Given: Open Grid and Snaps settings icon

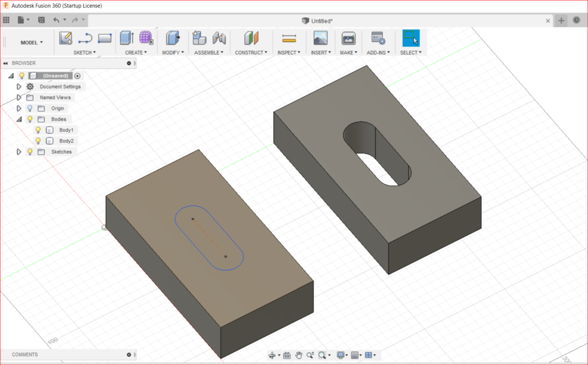Looking at the screenshot, I should point(355,355).
